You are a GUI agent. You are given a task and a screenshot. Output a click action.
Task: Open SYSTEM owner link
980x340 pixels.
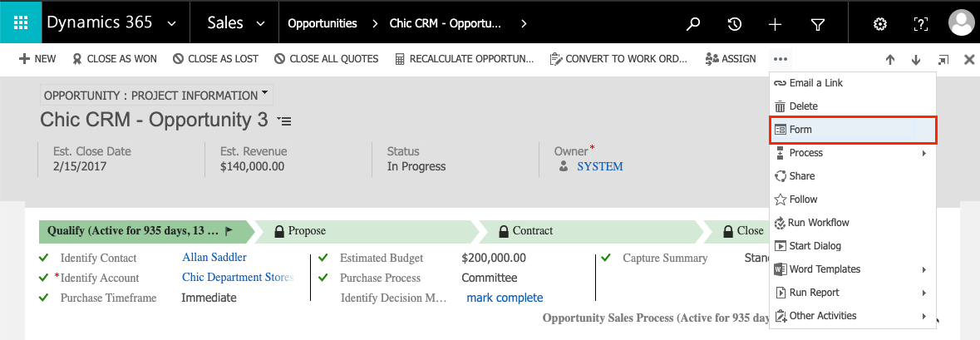(x=600, y=166)
